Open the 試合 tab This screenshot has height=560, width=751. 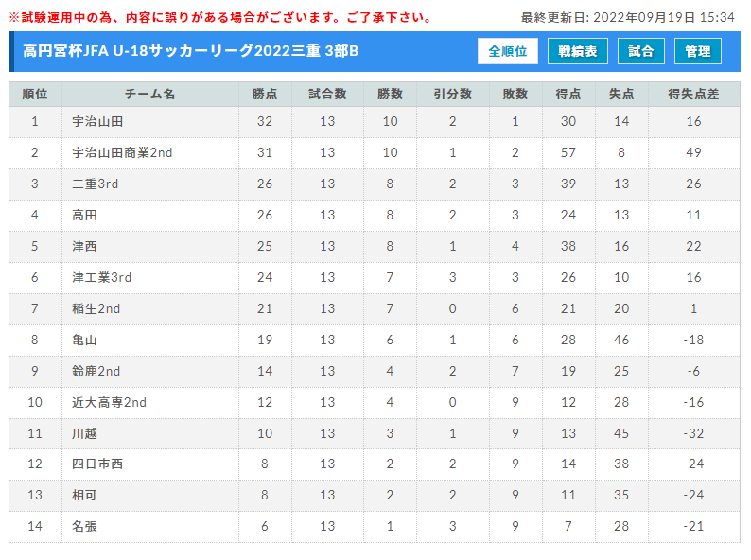pos(641,51)
